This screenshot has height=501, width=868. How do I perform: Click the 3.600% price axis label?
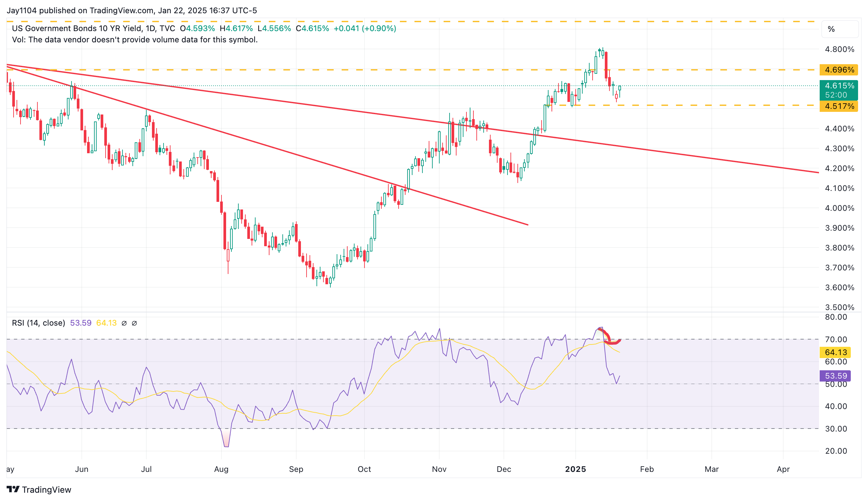pyautogui.click(x=840, y=287)
